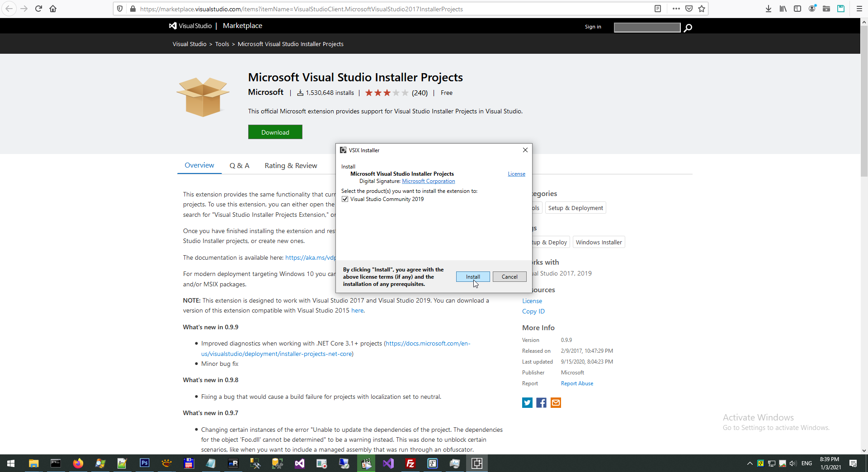Open File Explorer from the taskbar
This screenshot has width=868, height=472.
pos(33,463)
